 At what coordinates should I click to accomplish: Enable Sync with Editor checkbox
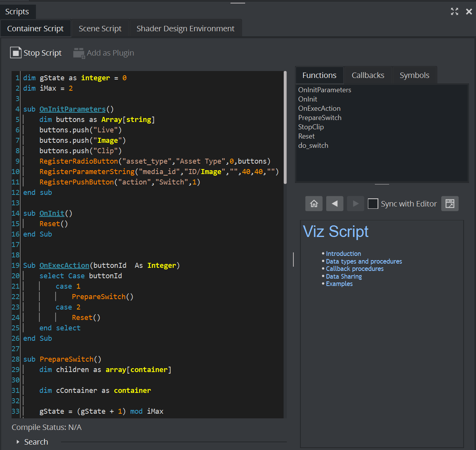click(373, 203)
